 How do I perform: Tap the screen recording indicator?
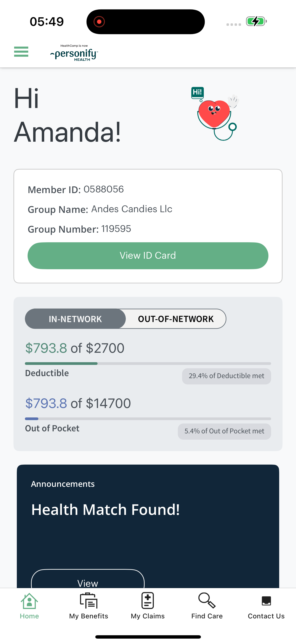click(x=99, y=22)
